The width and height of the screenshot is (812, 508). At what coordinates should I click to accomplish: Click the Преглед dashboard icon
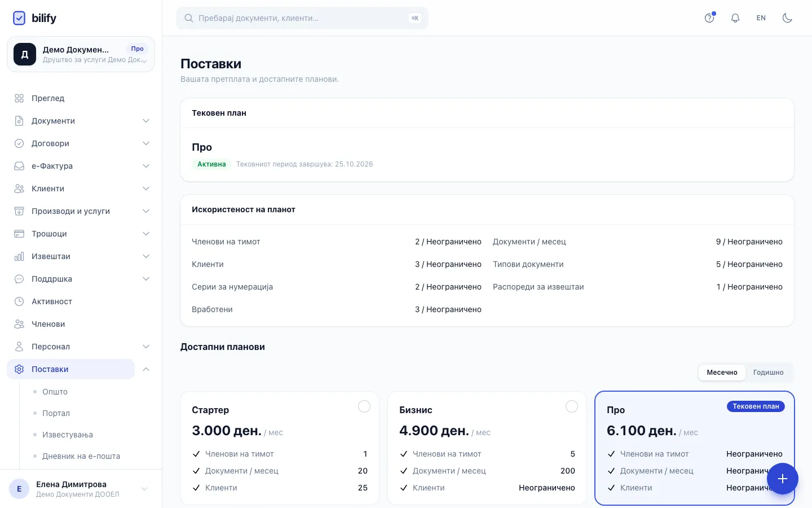tap(19, 98)
